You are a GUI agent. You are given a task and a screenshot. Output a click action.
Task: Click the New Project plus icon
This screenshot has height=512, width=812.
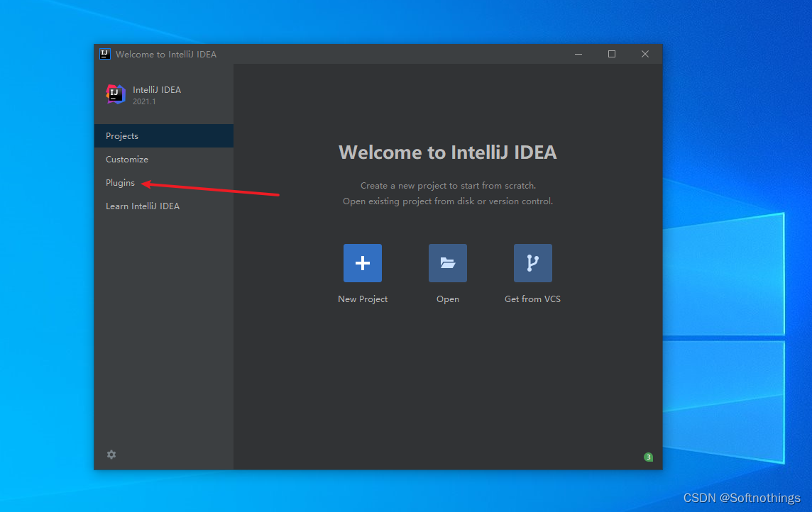pyautogui.click(x=363, y=262)
